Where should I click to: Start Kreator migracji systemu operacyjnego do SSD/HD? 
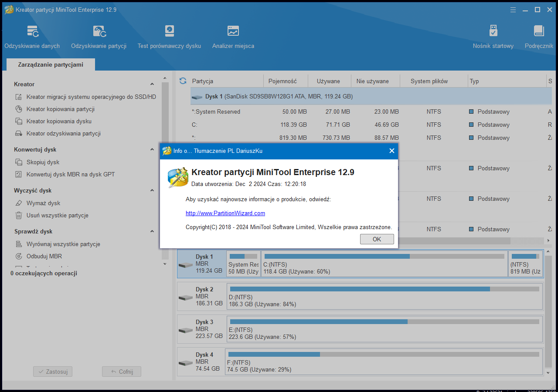(85, 97)
